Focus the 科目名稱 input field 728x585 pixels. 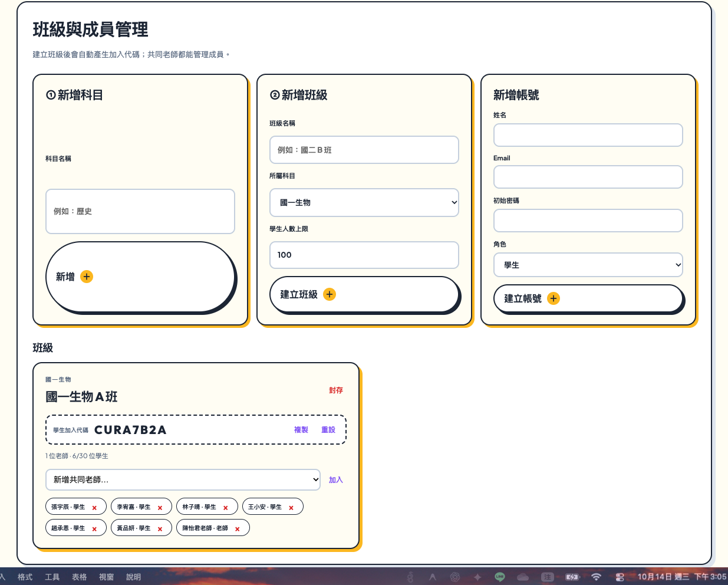(140, 211)
